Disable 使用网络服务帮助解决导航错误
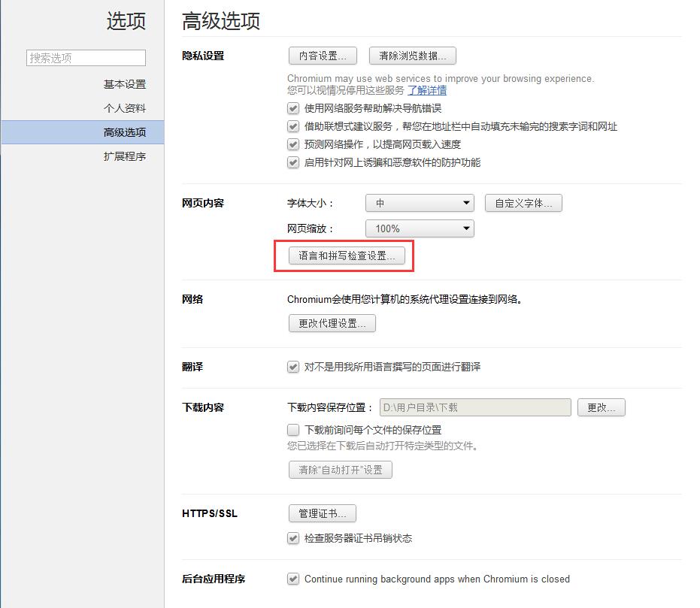This screenshot has height=608, width=700. tap(292, 108)
